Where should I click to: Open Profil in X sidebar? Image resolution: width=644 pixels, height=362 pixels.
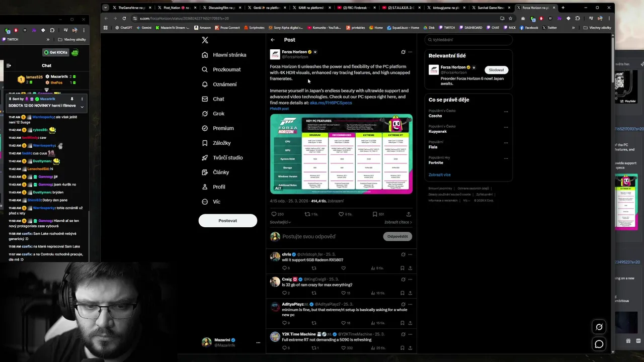point(213,187)
